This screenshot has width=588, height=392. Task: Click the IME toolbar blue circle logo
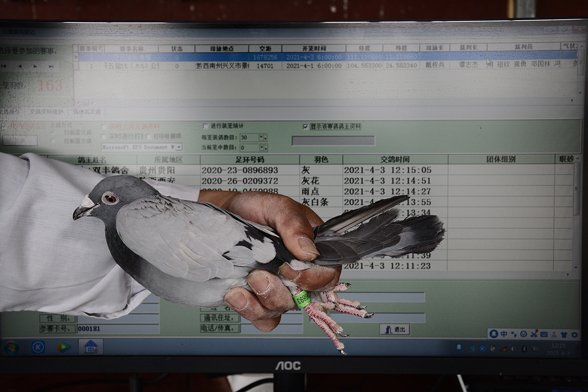(493, 334)
